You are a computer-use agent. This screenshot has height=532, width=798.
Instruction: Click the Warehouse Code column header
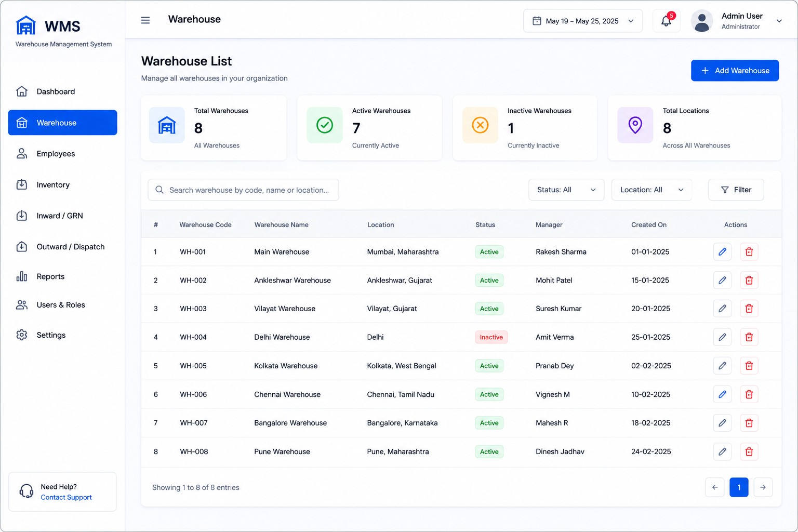click(205, 225)
